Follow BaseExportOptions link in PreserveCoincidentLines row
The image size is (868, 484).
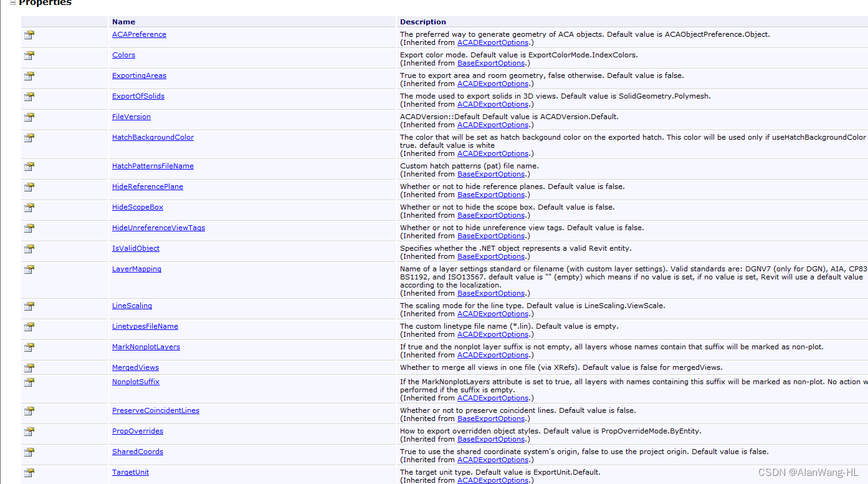(491, 419)
